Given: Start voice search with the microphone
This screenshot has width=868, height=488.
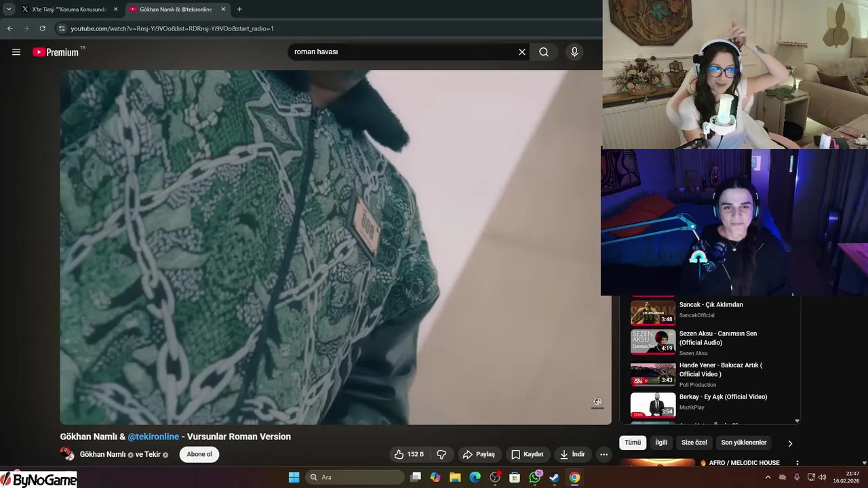Looking at the screenshot, I should (574, 52).
